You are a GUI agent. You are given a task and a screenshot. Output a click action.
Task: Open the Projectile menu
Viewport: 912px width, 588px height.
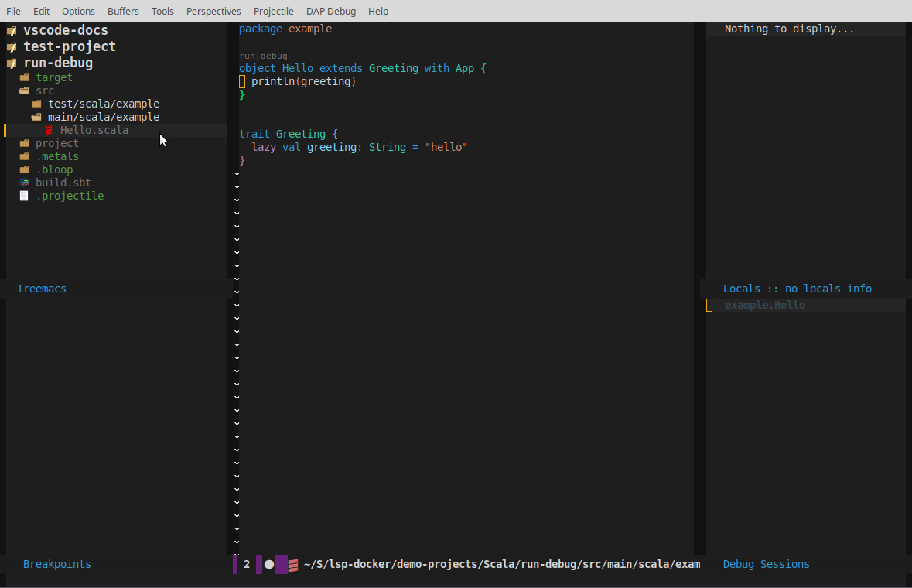click(x=273, y=11)
